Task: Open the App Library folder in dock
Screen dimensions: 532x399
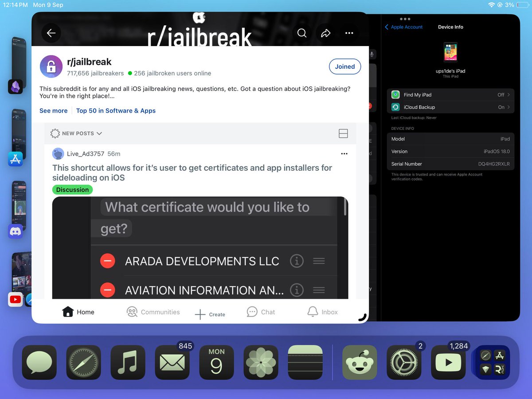Action: point(493,362)
